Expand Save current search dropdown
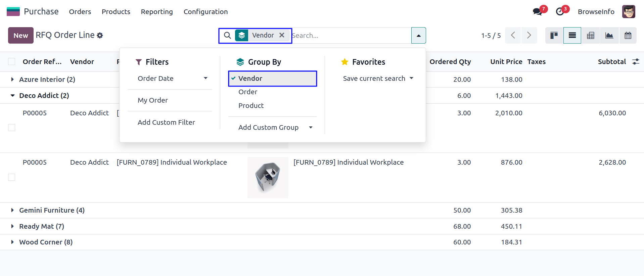This screenshot has height=276, width=644. click(x=378, y=78)
